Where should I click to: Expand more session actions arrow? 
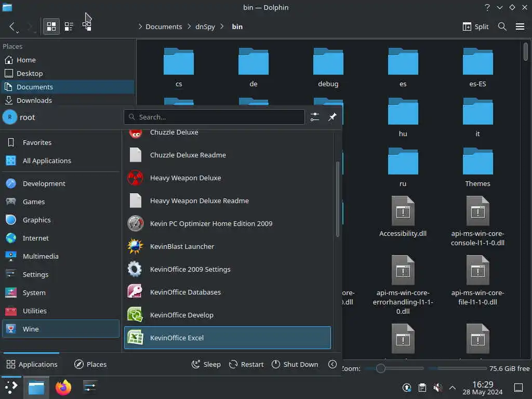pos(332,364)
